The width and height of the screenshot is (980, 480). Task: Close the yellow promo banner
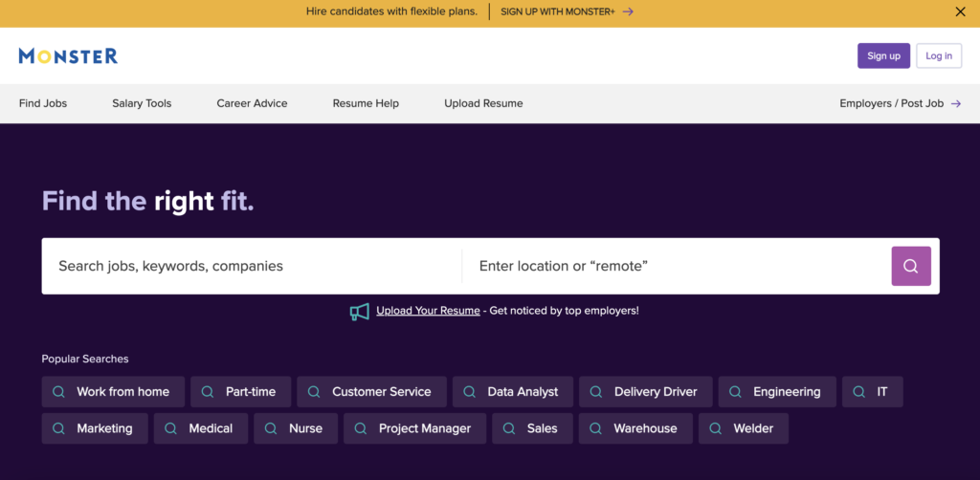click(x=960, y=11)
